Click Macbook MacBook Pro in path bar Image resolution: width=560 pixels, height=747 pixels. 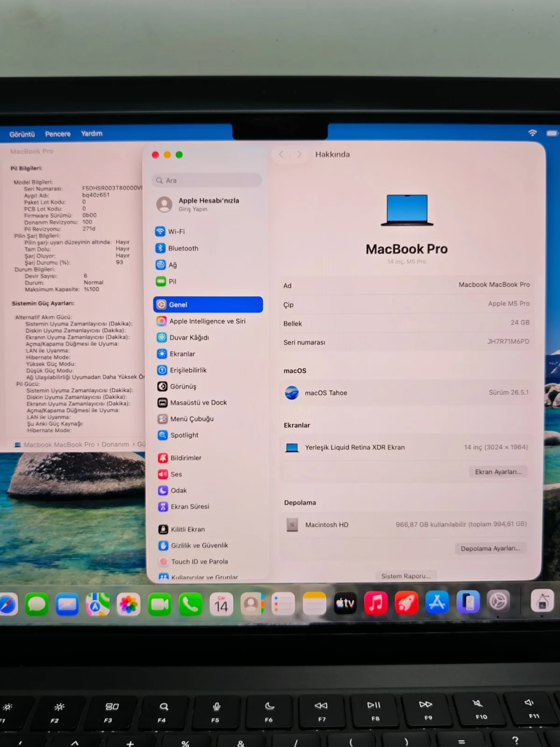tap(59, 445)
